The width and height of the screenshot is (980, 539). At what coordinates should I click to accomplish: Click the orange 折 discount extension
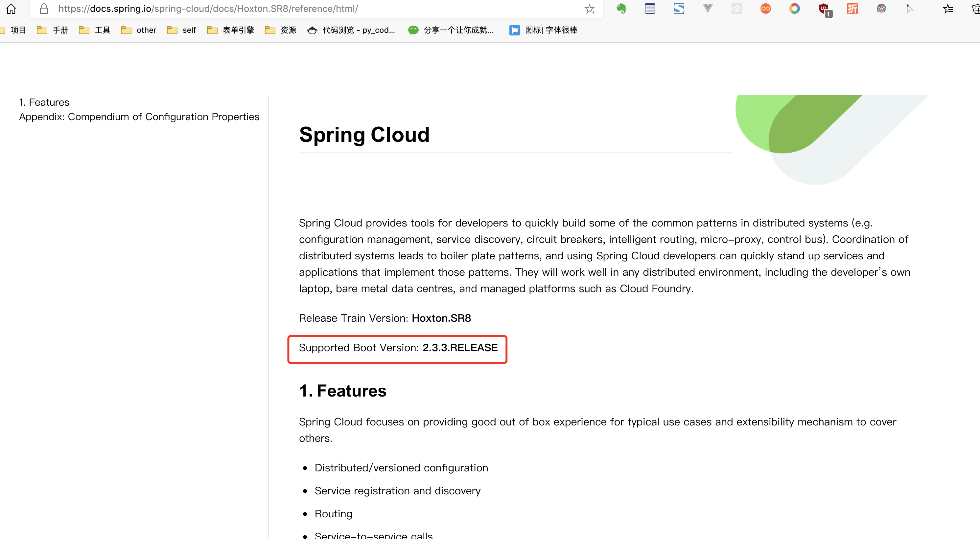click(852, 9)
